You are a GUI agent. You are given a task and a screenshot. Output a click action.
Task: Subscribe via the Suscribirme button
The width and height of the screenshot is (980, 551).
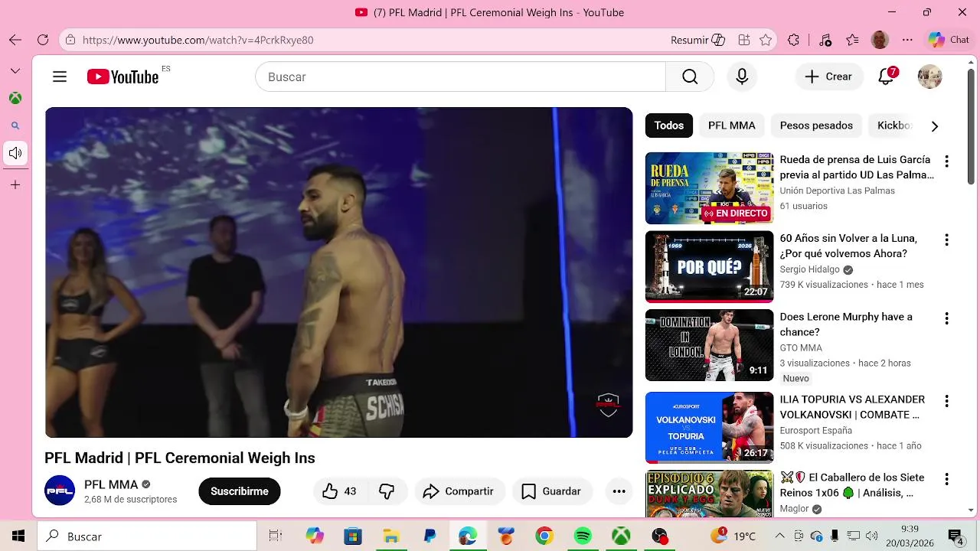coord(240,491)
